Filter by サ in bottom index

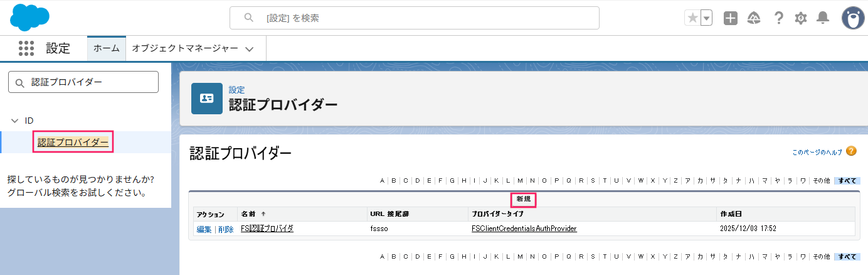(x=712, y=256)
